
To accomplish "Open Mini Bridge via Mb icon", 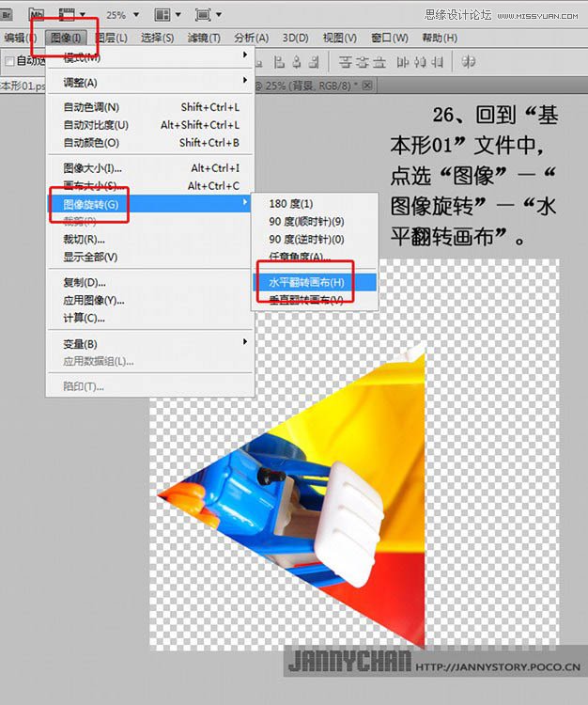I will click(x=37, y=15).
